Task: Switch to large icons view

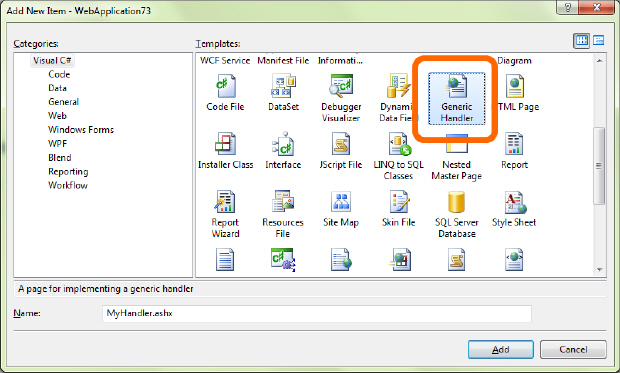Action: (x=582, y=40)
